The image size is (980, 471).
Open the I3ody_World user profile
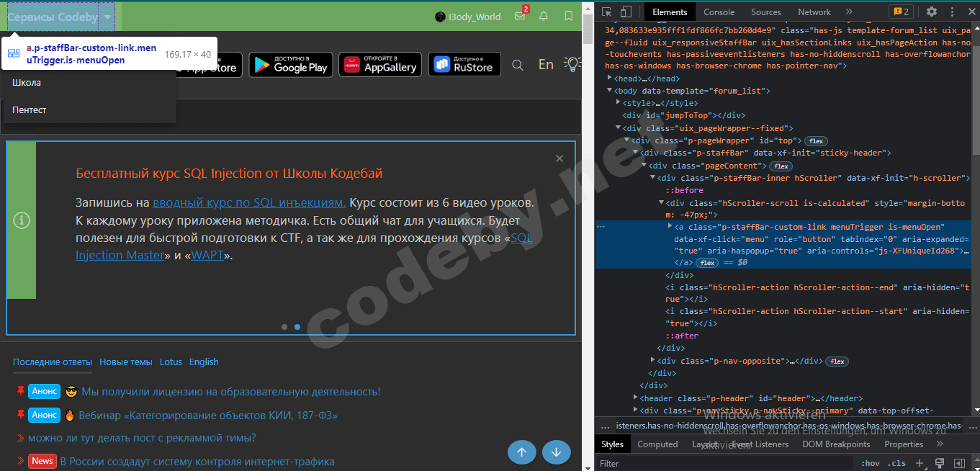point(467,17)
